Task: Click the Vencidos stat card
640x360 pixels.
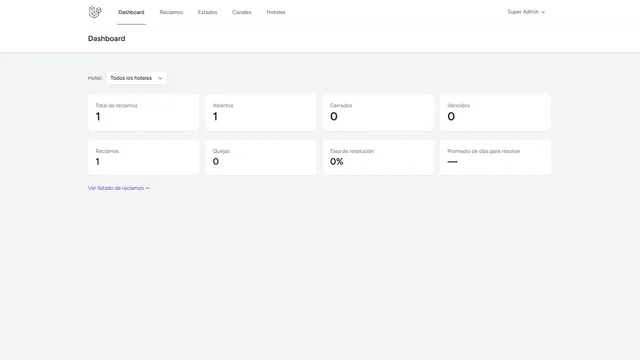Action: click(495, 113)
